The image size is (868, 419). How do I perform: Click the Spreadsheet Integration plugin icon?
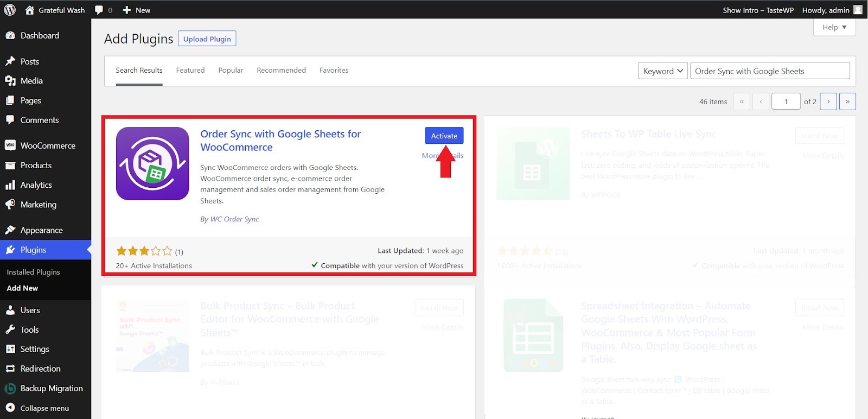click(x=533, y=335)
